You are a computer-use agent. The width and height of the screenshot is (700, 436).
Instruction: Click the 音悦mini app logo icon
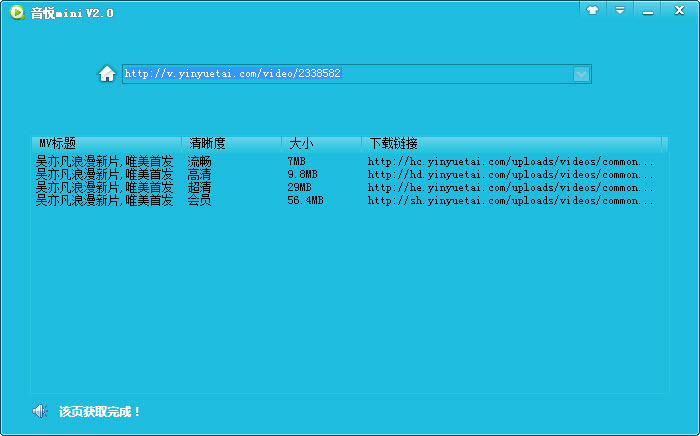click(x=17, y=12)
